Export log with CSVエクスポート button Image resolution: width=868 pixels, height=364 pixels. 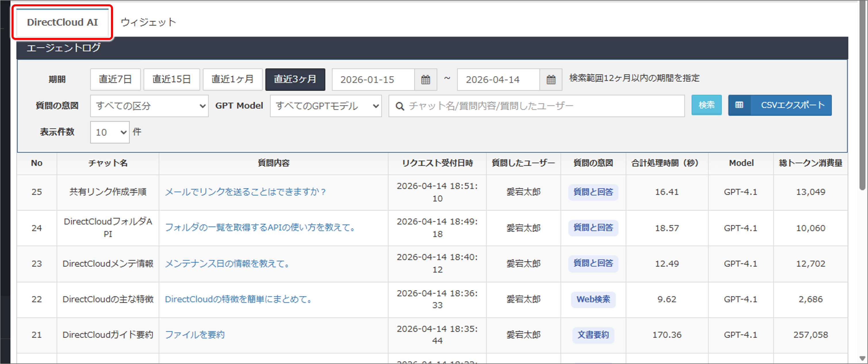(780, 105)
